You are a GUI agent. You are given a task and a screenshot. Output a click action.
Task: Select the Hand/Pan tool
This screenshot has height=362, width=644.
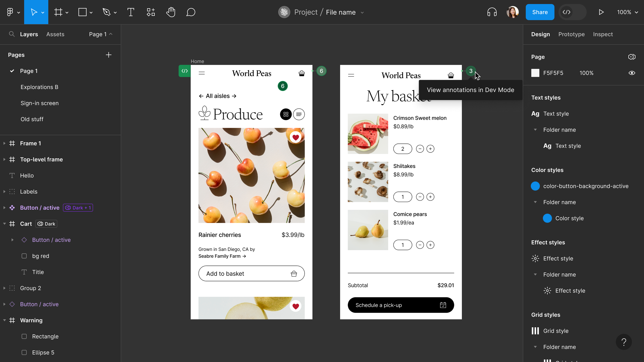pyautogui.click(x=170, y=12)
